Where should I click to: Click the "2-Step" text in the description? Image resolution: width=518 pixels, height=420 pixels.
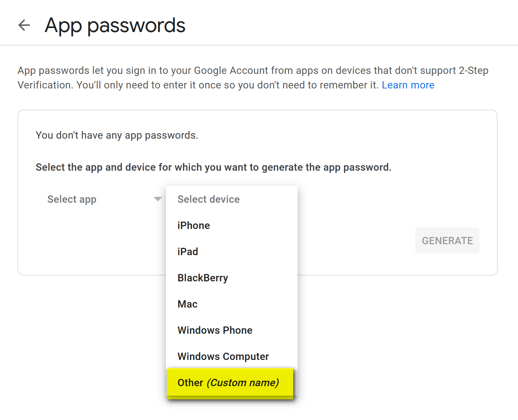(x=473, y=71)
